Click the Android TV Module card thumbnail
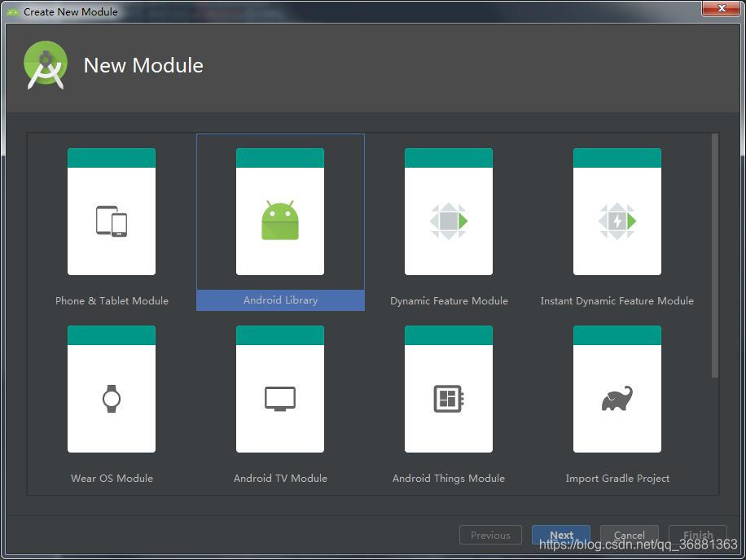Viewport: 746px width, 560px height. point(280,389)
